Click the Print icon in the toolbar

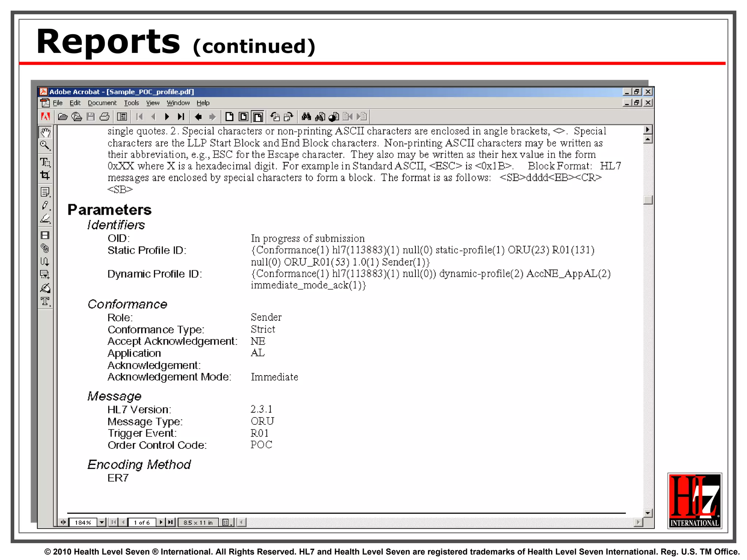[x=105, y=117]
